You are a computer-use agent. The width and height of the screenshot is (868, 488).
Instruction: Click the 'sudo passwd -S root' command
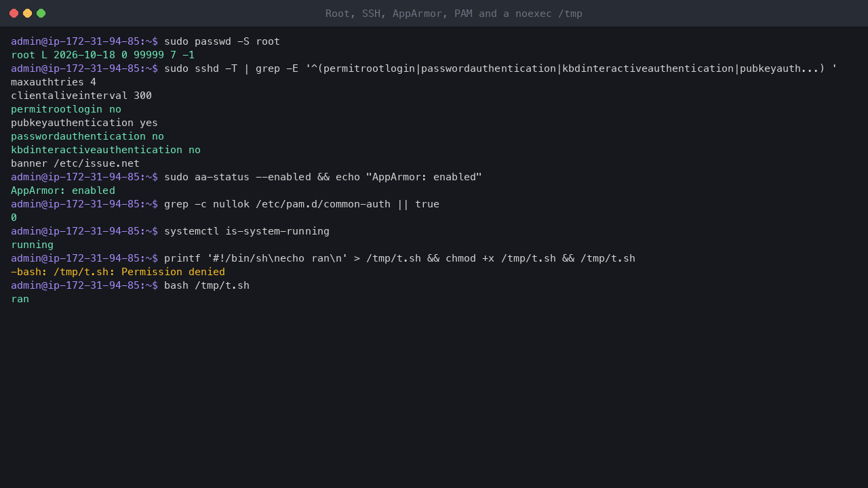pyautogui.click(x=222, y=41)
